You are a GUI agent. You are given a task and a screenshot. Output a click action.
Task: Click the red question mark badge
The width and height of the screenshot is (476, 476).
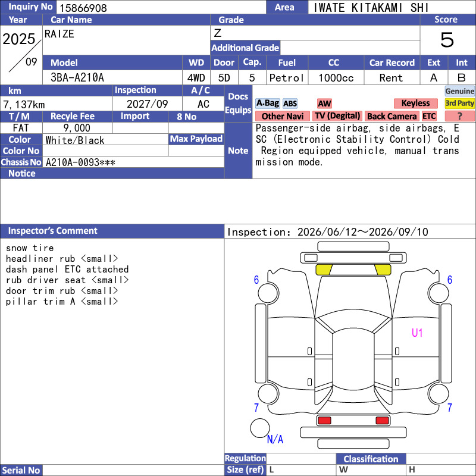pyautogui.click(x=459, y=116)
